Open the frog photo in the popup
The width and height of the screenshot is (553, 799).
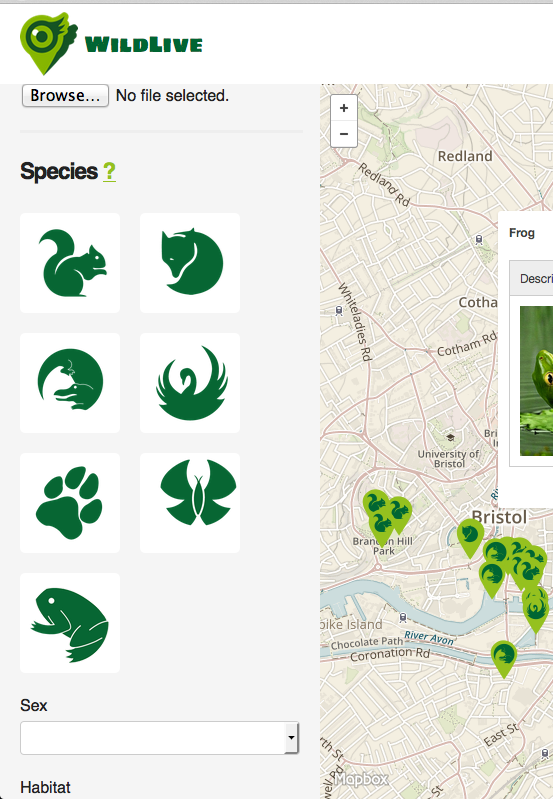click(x=536, y=381)
